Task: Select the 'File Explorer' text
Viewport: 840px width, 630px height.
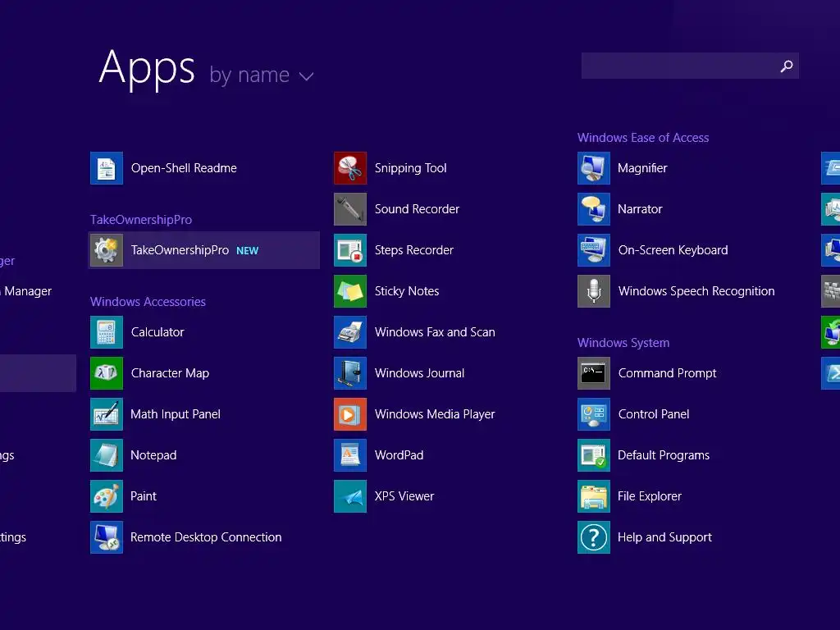Action: 650,496
